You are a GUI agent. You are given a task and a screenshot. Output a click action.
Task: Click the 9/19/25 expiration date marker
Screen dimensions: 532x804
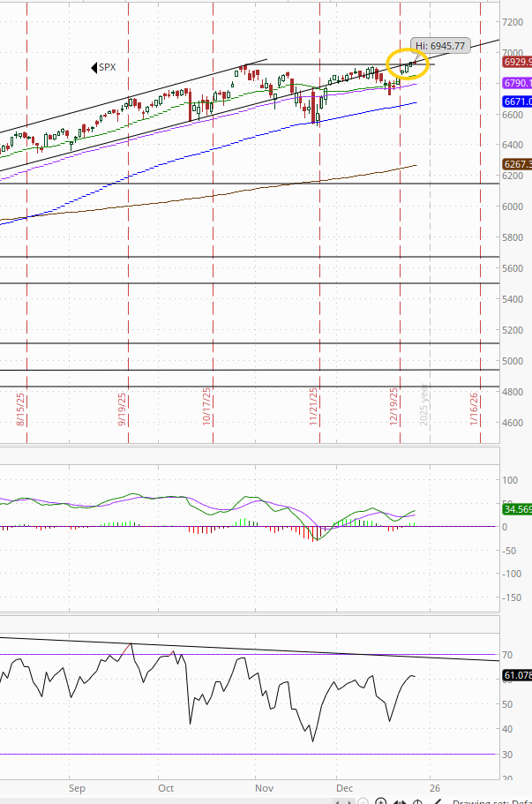(122, 410)
